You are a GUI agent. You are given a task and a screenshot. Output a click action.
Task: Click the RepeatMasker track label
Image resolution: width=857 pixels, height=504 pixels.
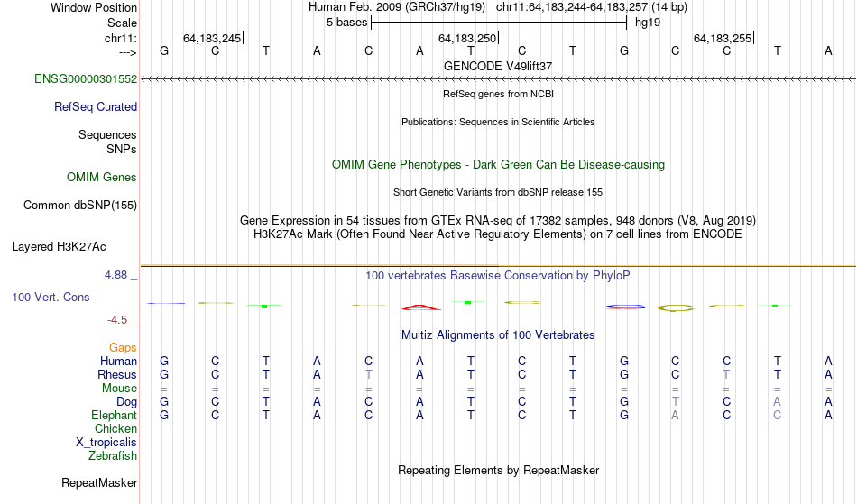99,482
